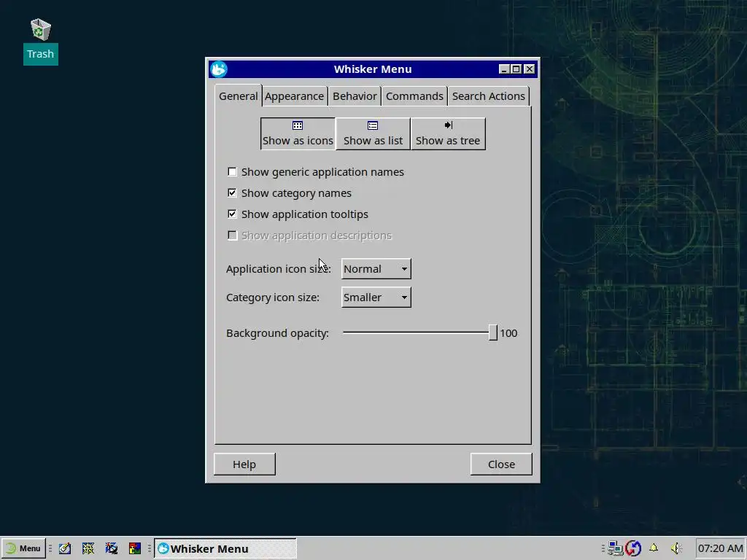Open the Trash desktop icon
This screenshot has height=560, width=747.
point(41,41)
